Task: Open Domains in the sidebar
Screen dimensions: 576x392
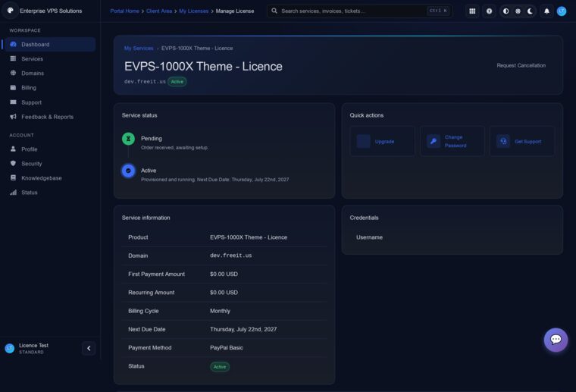Action: 50,73
